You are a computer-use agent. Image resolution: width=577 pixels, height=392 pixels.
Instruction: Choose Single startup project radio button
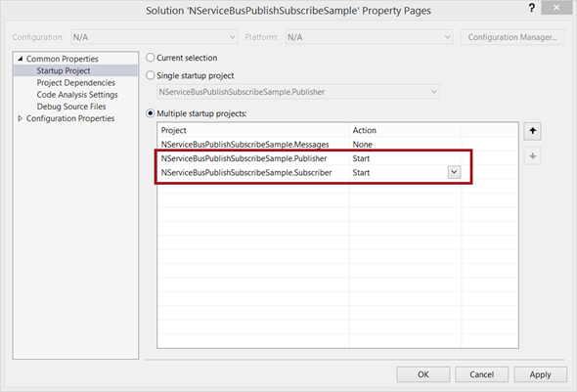[151, 75]
